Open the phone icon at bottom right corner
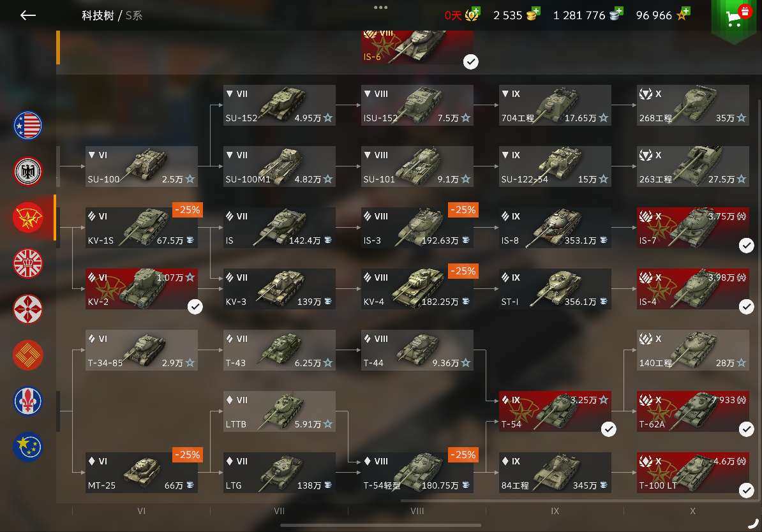Viewport: 762px width, 532px height. (x=753, y=523)
